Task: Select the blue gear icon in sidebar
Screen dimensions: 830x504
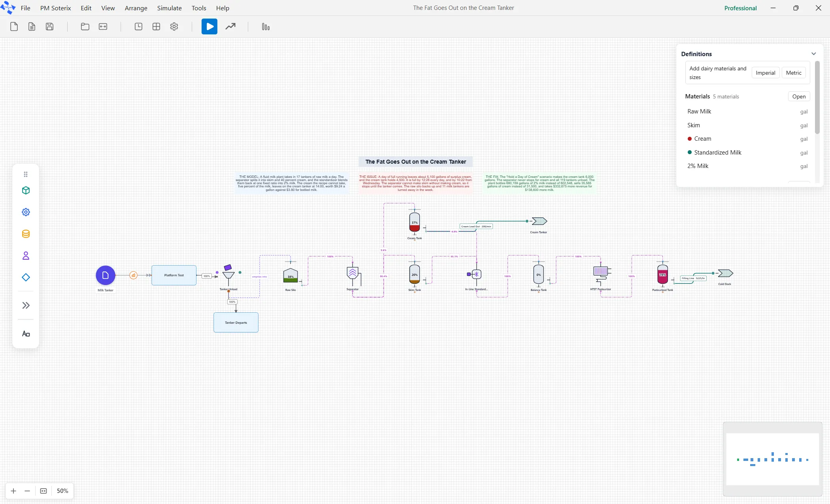Action: click(26, 212)
